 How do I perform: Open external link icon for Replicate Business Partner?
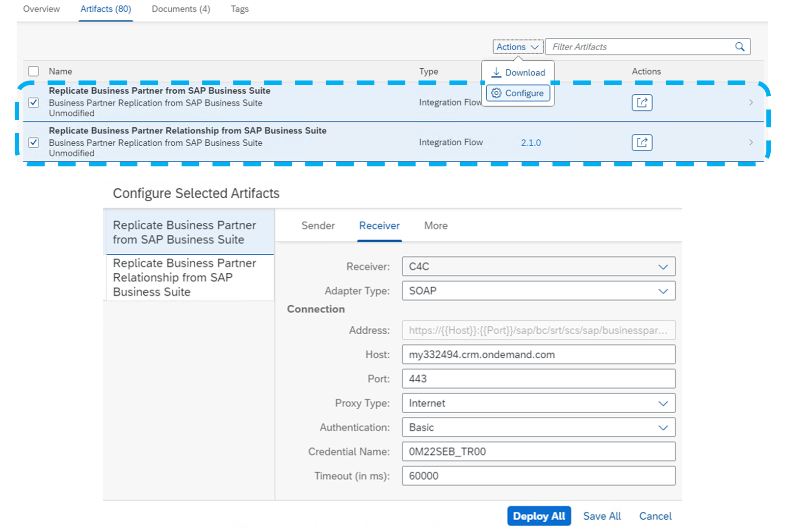(x=642, y=103)
